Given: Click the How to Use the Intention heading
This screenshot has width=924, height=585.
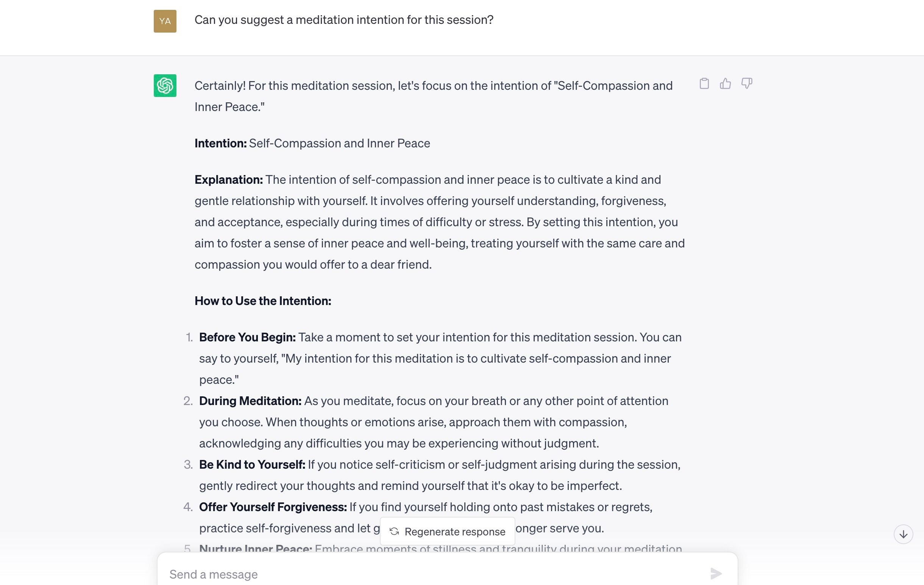Looking at the screenshot, I should click(x=263, y=301).
